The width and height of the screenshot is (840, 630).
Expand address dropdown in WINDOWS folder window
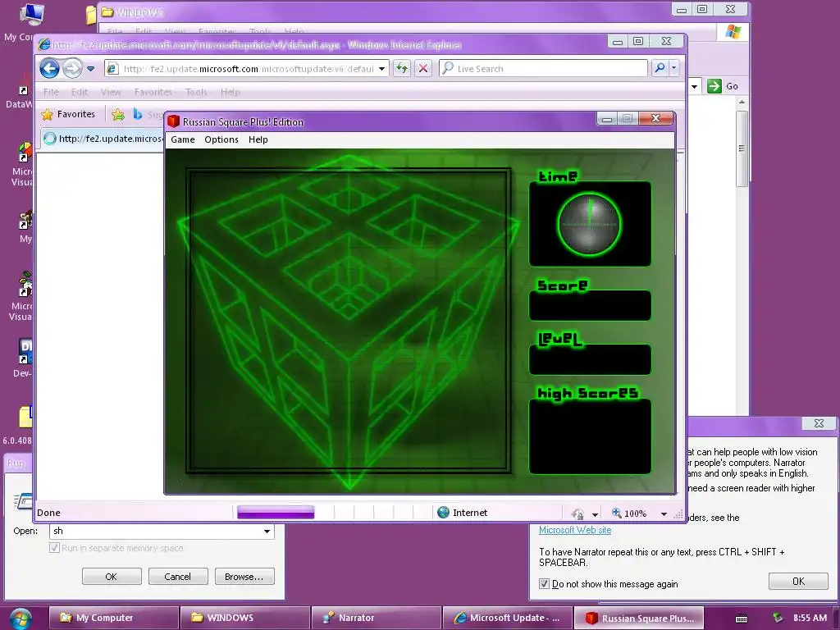click(694, 85)
